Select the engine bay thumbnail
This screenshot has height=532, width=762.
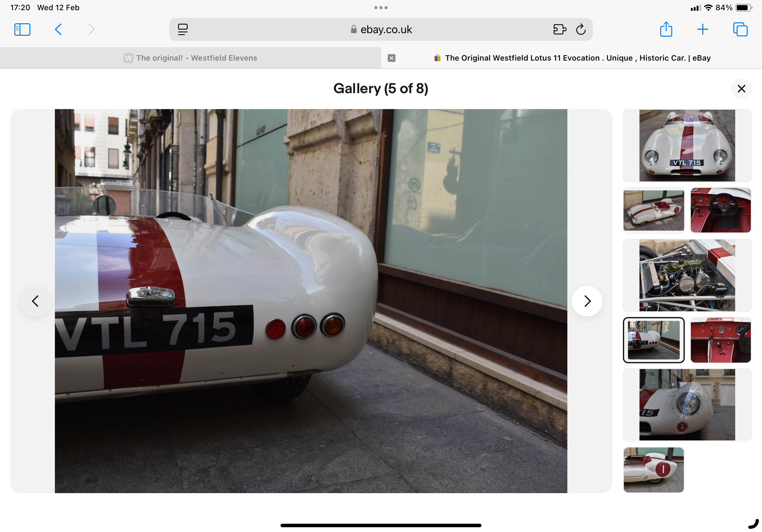[687, 275]
